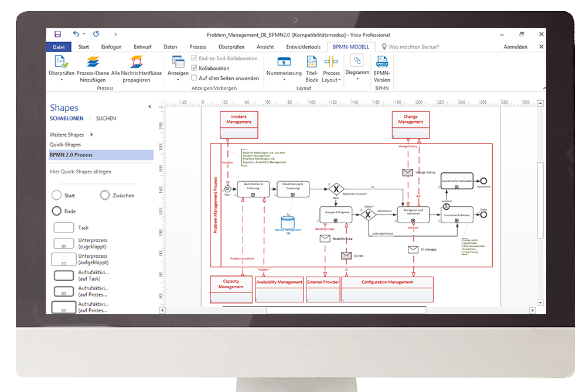Click the Klassifizierung & Zuweisung task
The height and width of the screenshot is (392, 586).
coord(292,189)
